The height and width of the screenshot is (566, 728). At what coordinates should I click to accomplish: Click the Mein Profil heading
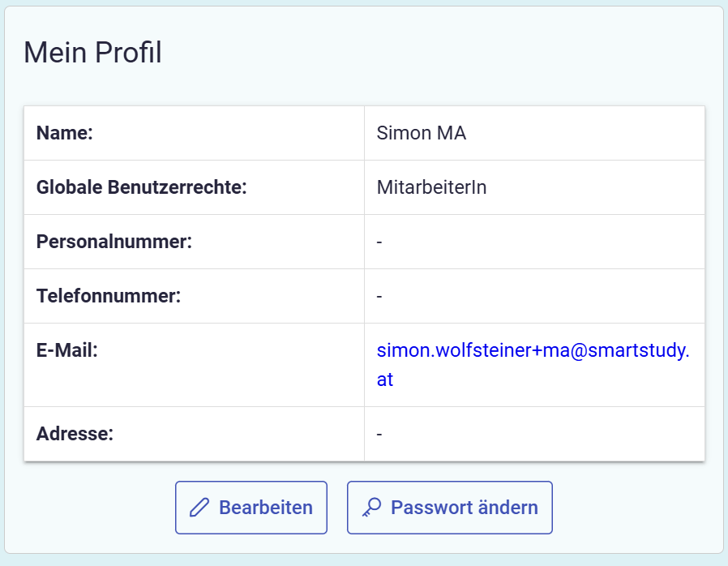coord(92,53)
